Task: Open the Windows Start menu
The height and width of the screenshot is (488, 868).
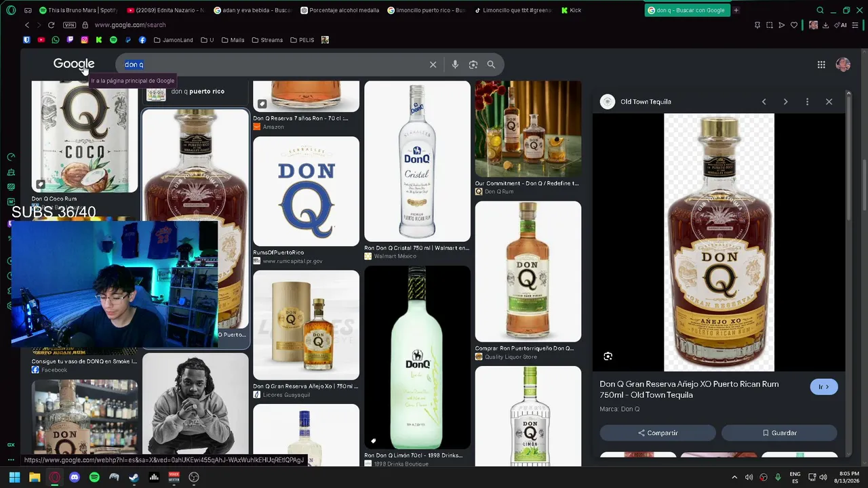Action: point(14,477)
